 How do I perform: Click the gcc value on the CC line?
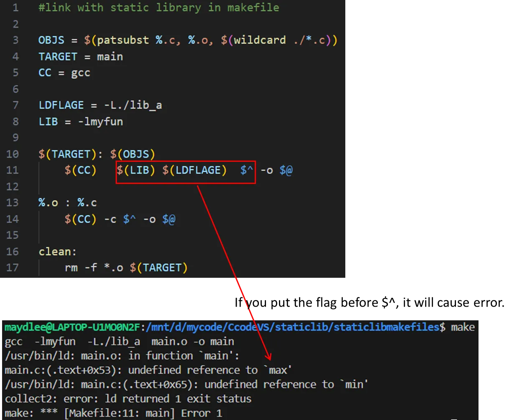[81, 73]
